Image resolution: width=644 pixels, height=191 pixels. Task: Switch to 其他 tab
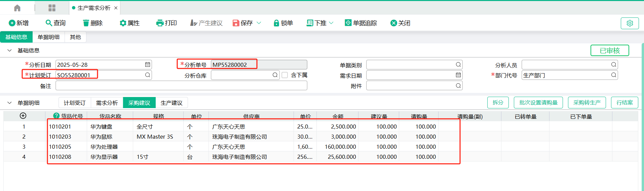[x=75, y=37]
